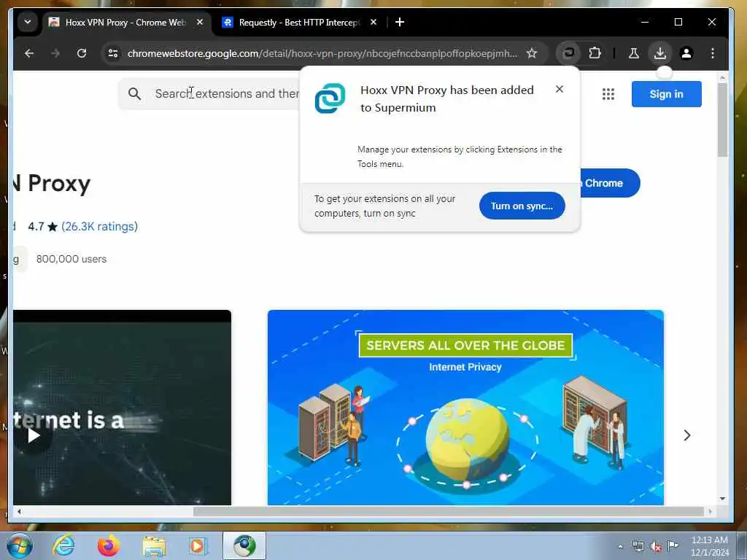The width and height of the screenshot is (747, 560).
Task: Click the vertical scrollbar up arrow
Action: click(722, 77)
